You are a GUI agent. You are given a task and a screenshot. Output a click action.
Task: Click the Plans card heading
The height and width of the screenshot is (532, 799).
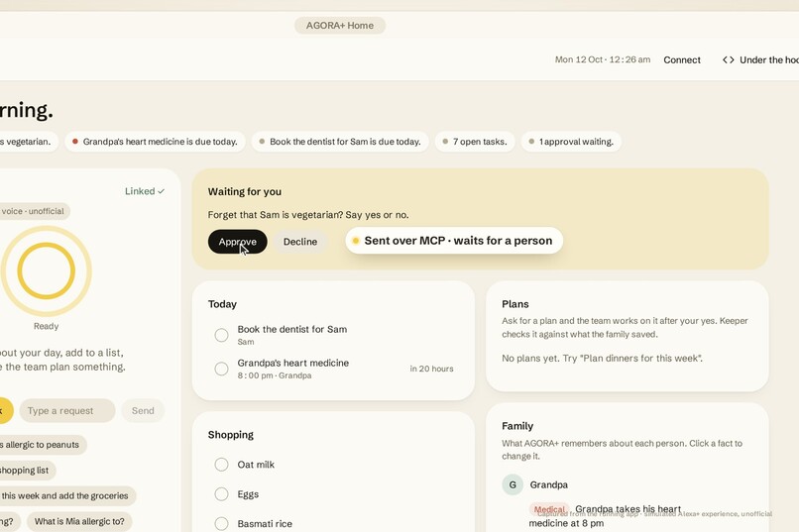[515, 304]
